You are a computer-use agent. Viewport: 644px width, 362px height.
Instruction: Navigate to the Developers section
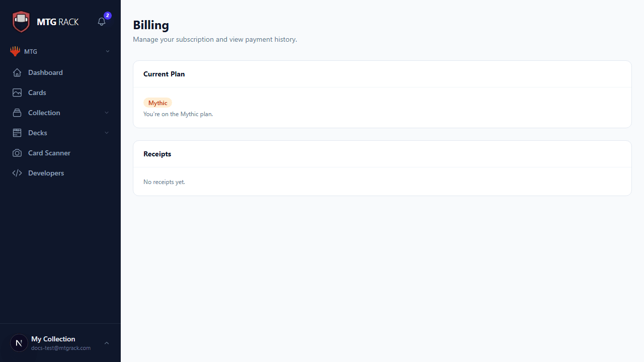coord(46,173)
